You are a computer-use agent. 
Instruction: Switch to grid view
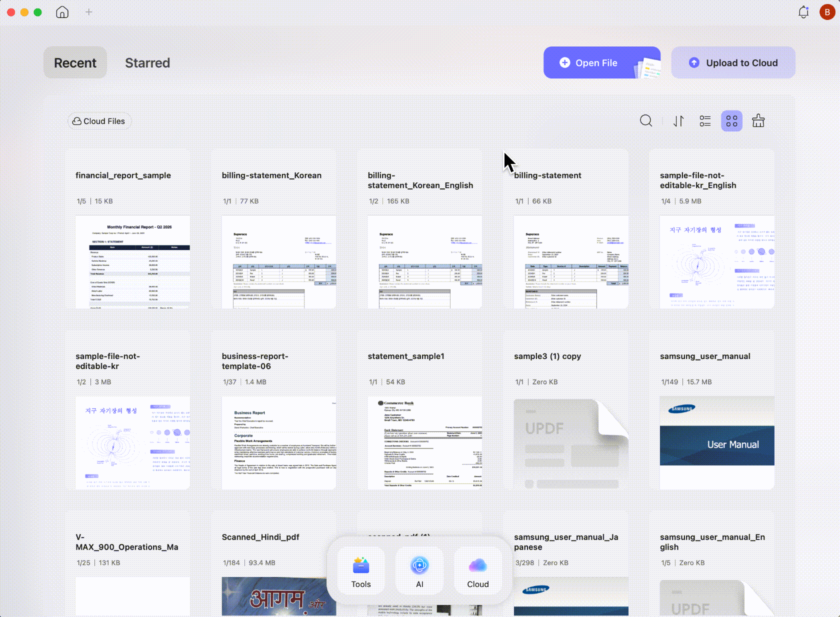(731, 121)
